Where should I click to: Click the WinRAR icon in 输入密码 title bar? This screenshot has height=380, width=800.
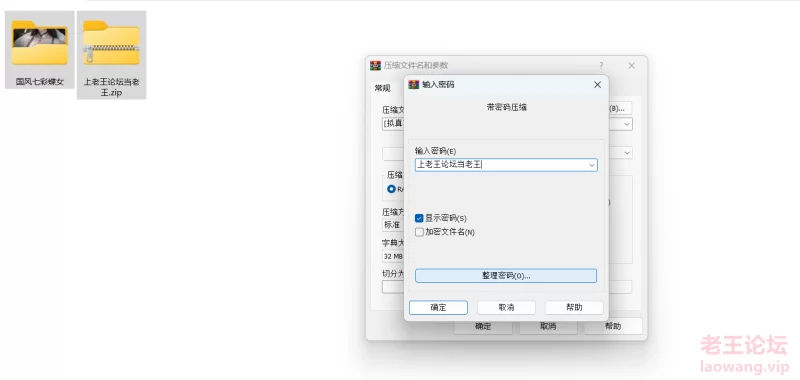point(414,85)
